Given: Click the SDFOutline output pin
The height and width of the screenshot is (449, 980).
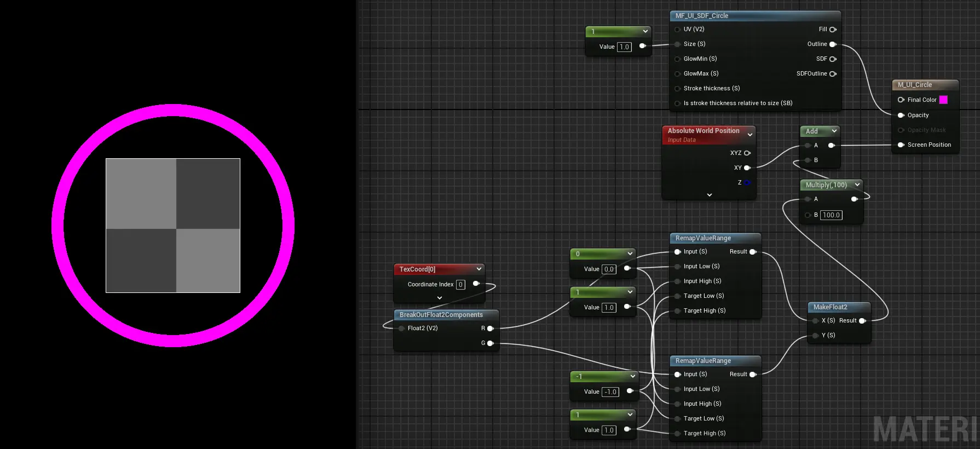Looking at the screenshot, I should point(833,74).
